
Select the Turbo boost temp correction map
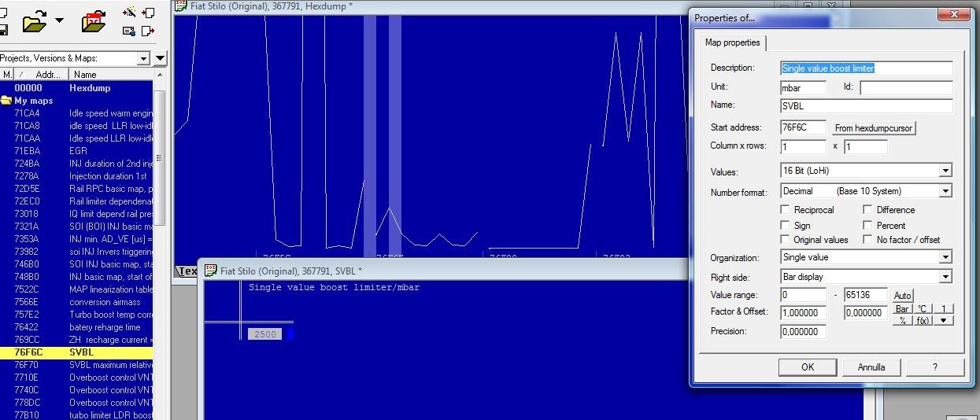point(76,315)
